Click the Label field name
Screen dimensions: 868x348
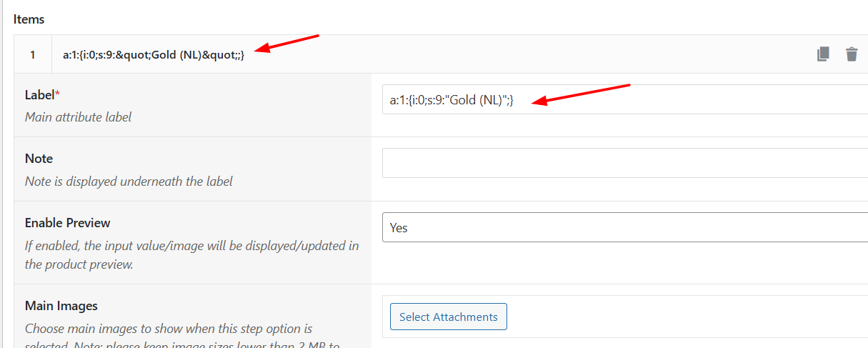(39, 94)
